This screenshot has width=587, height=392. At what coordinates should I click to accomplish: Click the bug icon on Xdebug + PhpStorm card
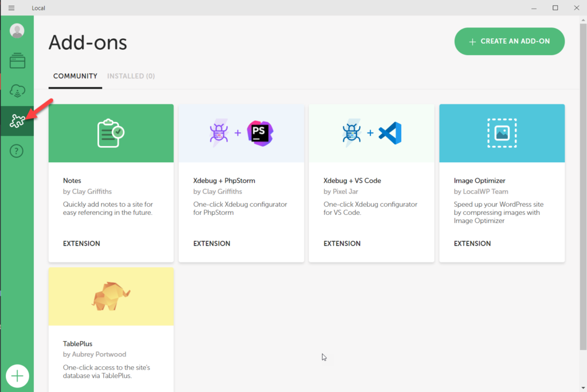tap(218, 133)
